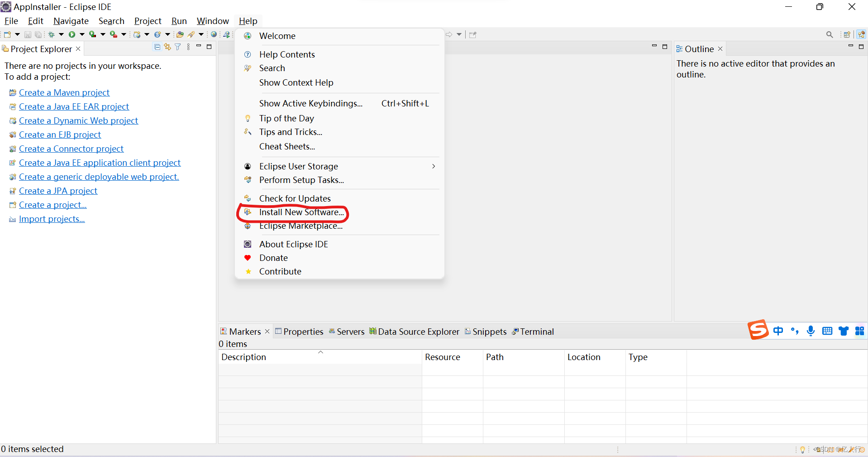Click the light bulb icon in status bar
Viewport: 868px width, 457px height.
tap(802, 449)
